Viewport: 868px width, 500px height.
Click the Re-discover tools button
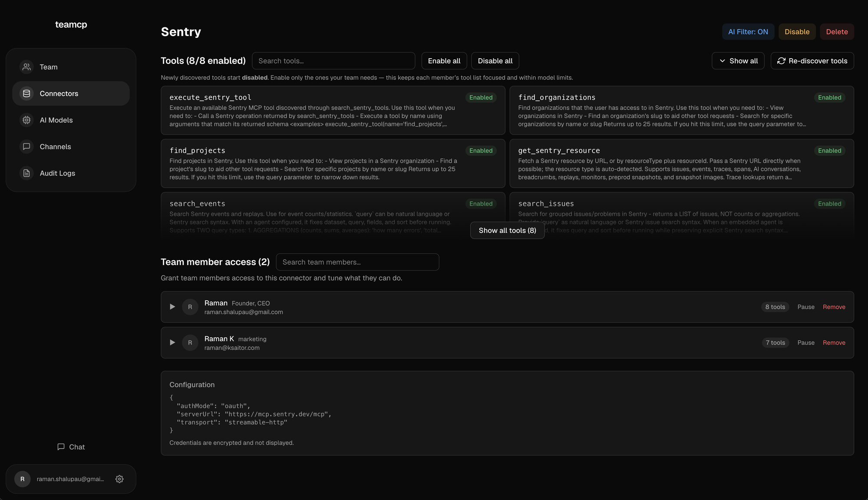pos(812,61)
